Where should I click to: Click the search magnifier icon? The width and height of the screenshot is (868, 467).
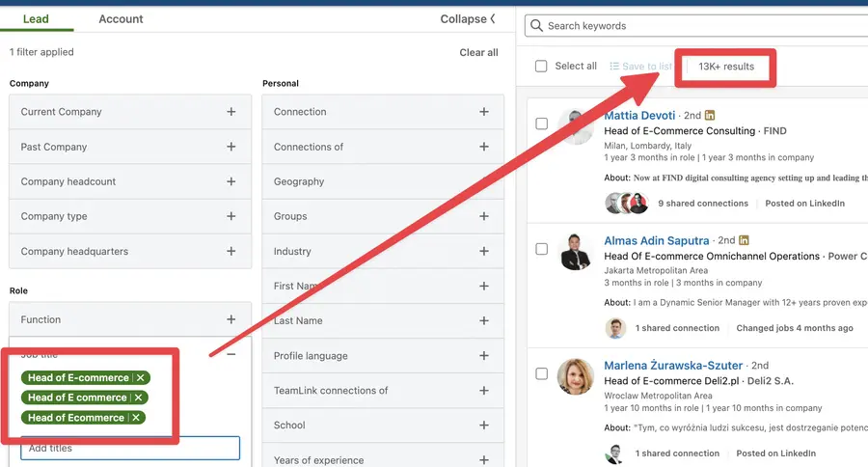[x=536, y=25]
